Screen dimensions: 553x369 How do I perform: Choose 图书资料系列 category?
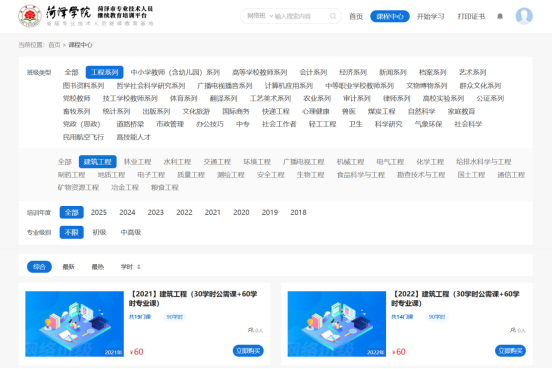tap(83, 85)
